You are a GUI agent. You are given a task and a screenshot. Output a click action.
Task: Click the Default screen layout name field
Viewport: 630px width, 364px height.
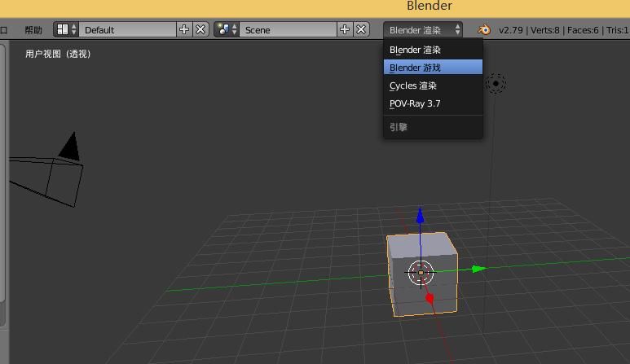coord(127,29)
